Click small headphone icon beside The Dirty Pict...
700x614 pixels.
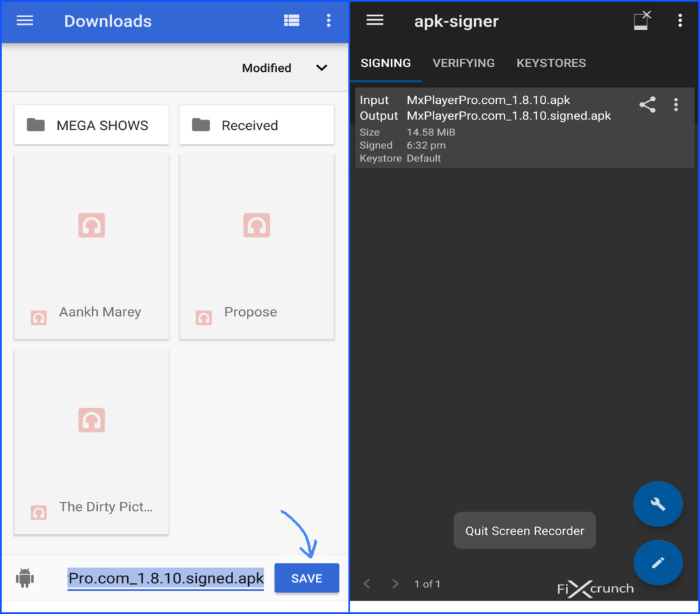point(39,513)
